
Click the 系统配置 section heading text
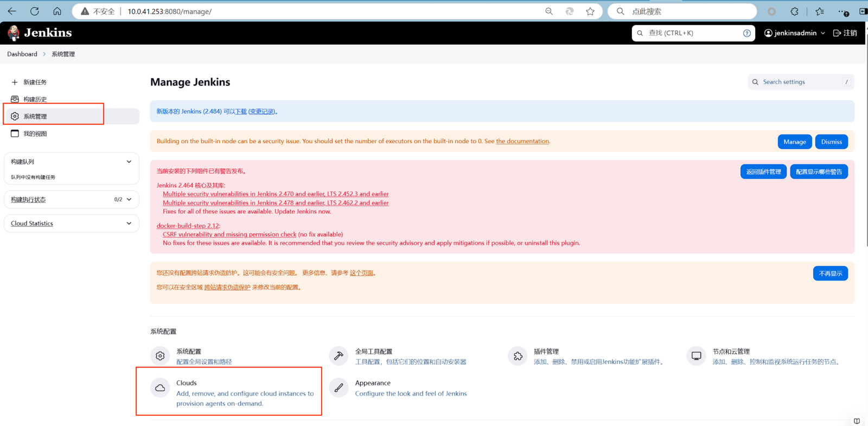[x=163, y=332]
